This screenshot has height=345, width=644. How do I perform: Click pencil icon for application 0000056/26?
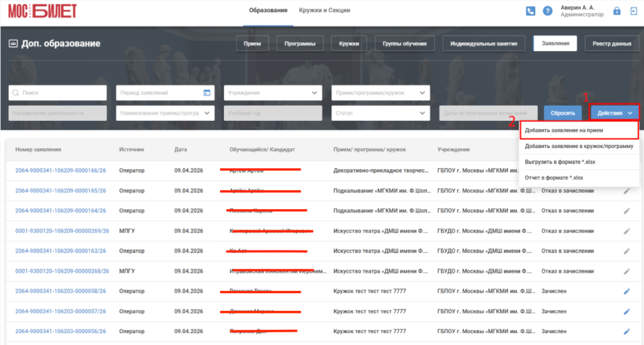[x=627, y=331]
